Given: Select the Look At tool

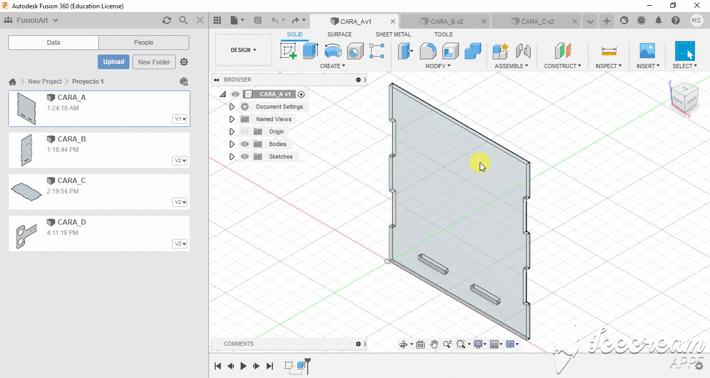Looking at the screenshot, I should pos(420,345).
